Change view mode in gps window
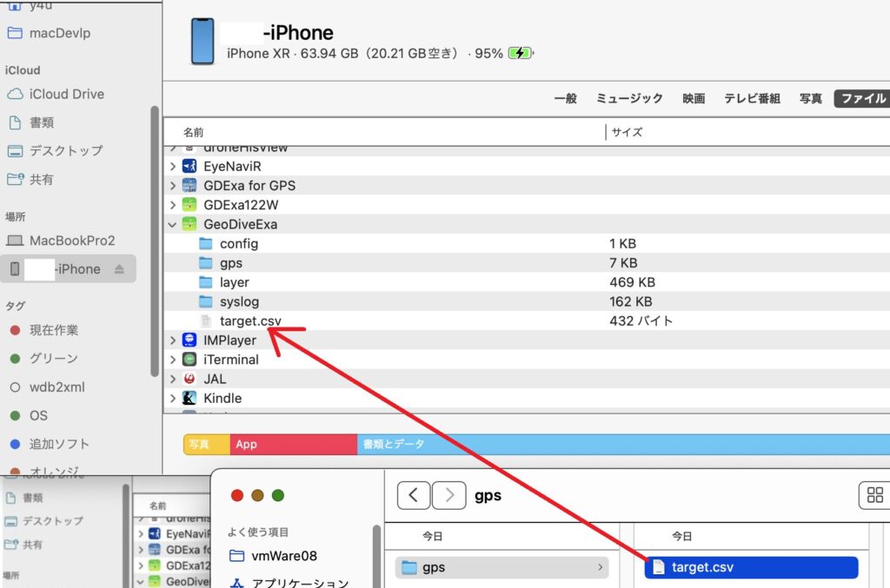Viewport: 890px width, 588px height. pyautogui.click(x=874, y=496)
